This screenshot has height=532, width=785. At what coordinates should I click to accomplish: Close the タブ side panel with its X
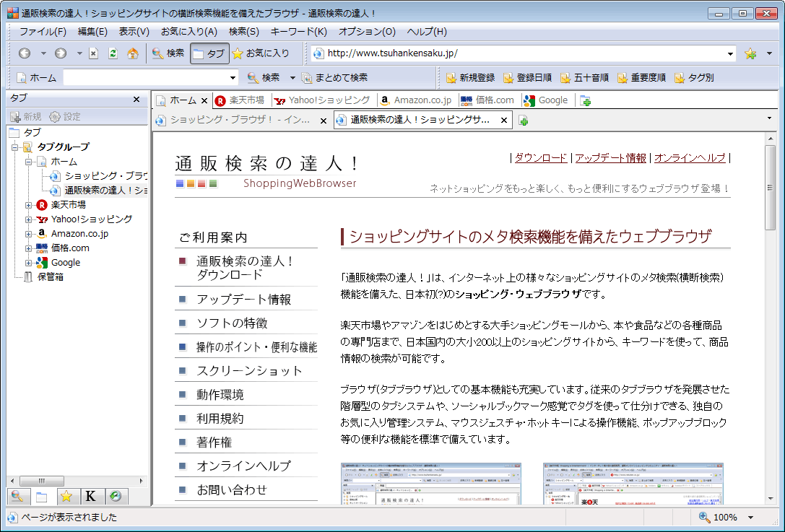click(x=136, y=99)
